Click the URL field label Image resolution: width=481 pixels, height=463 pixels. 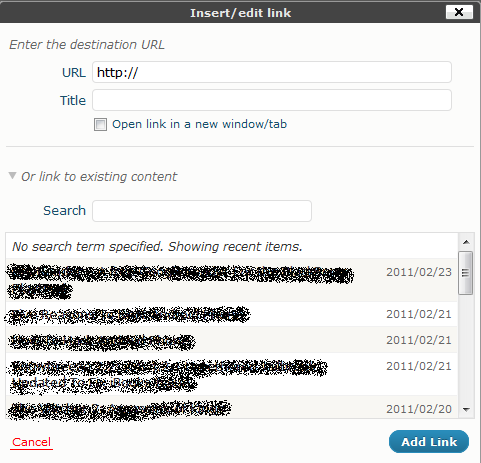[x=74, y=73]
